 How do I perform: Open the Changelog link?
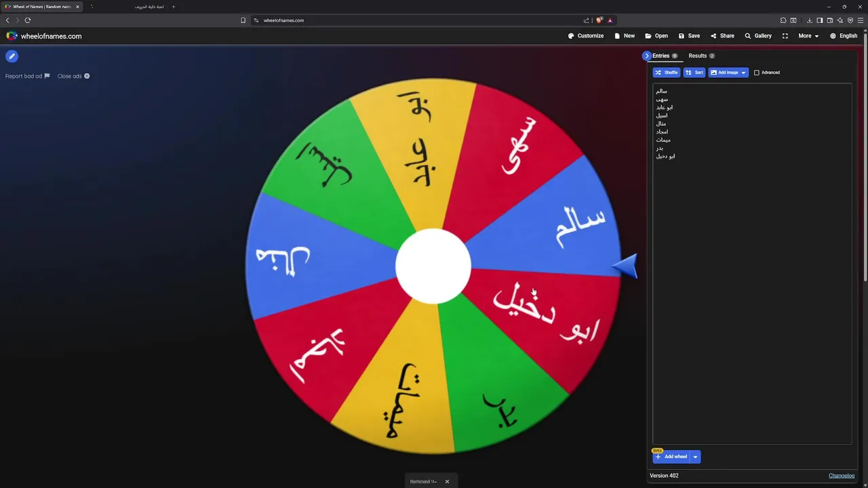pos(842,476)
